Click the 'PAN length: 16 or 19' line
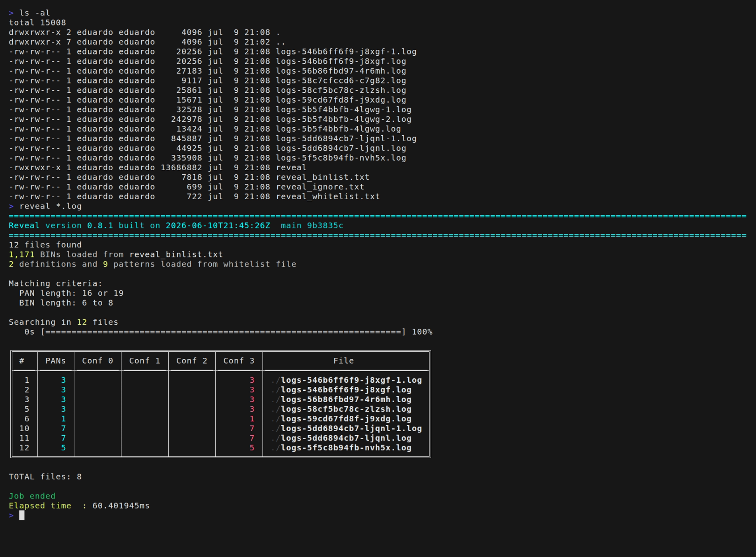The height and width of the screenshot is (557, 756). 72,293
